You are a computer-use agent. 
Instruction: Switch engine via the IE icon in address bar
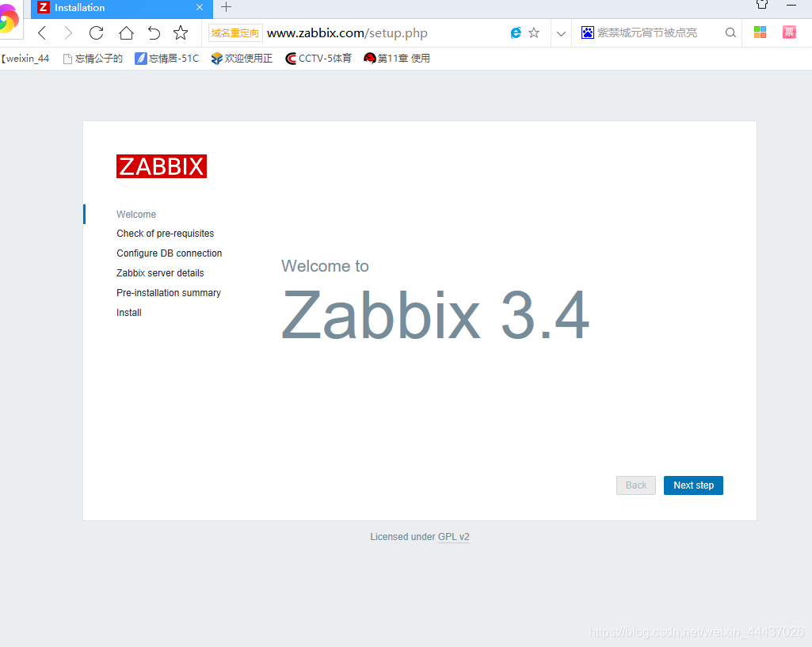coord(516,33)
